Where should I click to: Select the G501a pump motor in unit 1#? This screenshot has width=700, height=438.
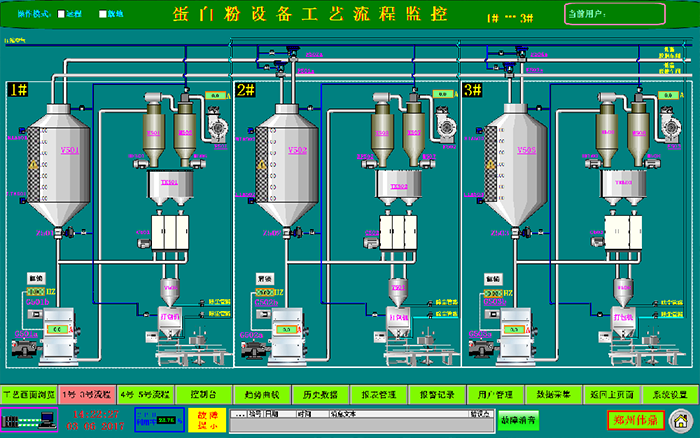(26, 348)
